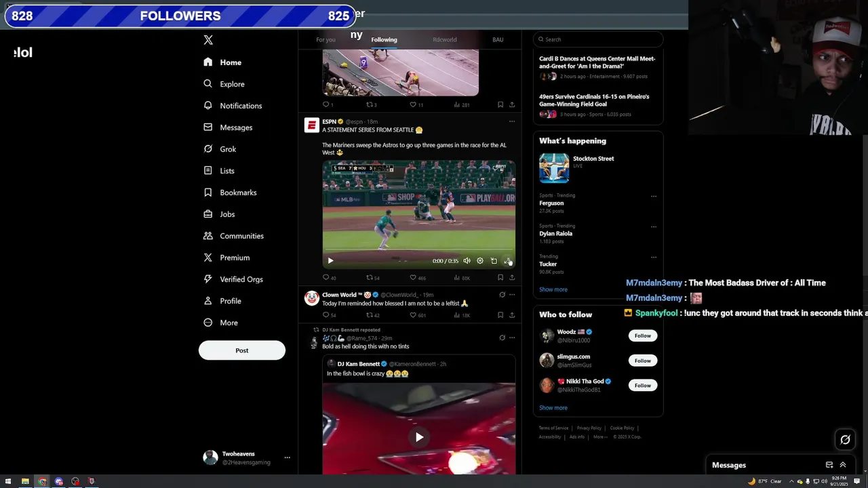Open Stockton Street live thumbnail
This screenshot has height=488, width=868.
coord(554,168)
